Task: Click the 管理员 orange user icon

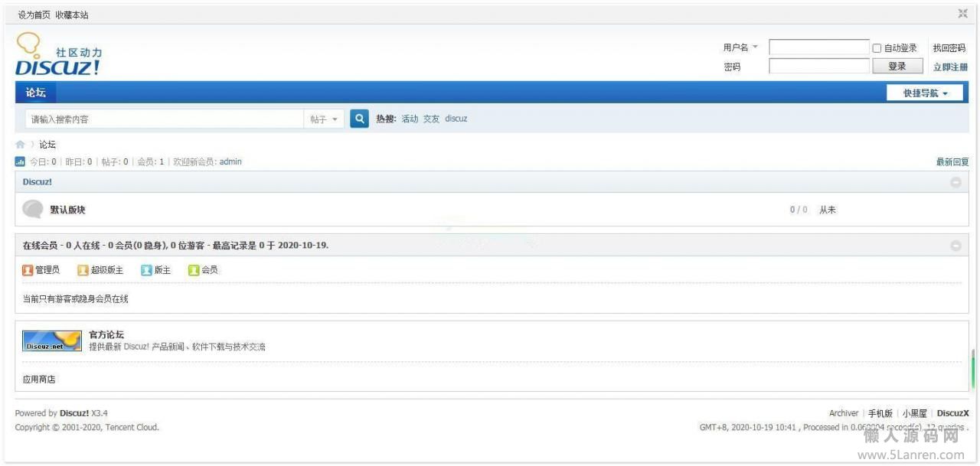Action: [x=28, y=270]
